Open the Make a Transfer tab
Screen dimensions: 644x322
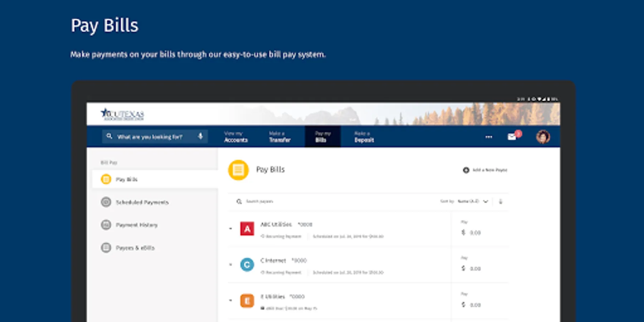click(x=280, y=137)
